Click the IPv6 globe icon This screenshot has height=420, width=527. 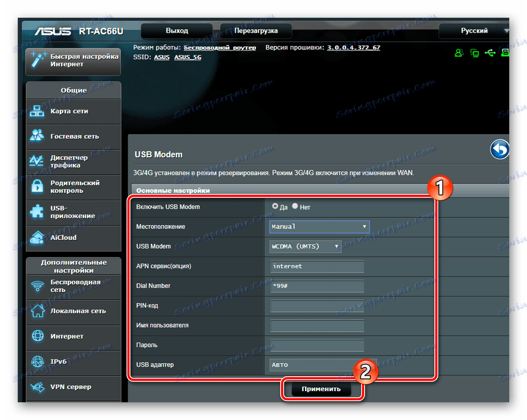pyautogui.click(x=38, y=362)
